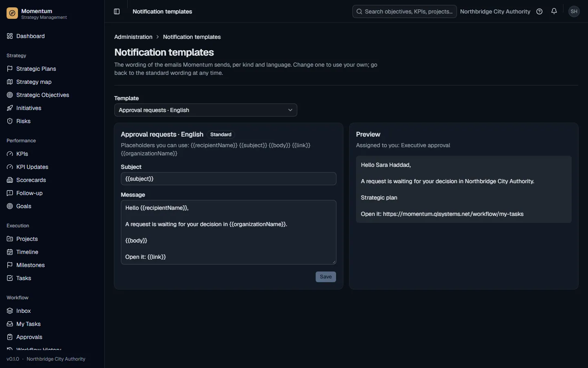588x368 pixels.
Task: Open the Template dropdown
Action: pos(206,110)
